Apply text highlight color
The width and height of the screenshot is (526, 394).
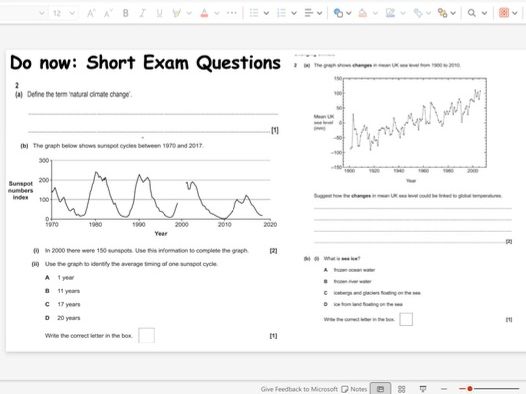click(176, 13)
